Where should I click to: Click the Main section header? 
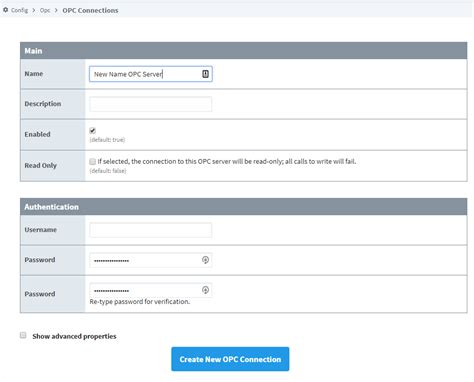(x=243, y=51)
